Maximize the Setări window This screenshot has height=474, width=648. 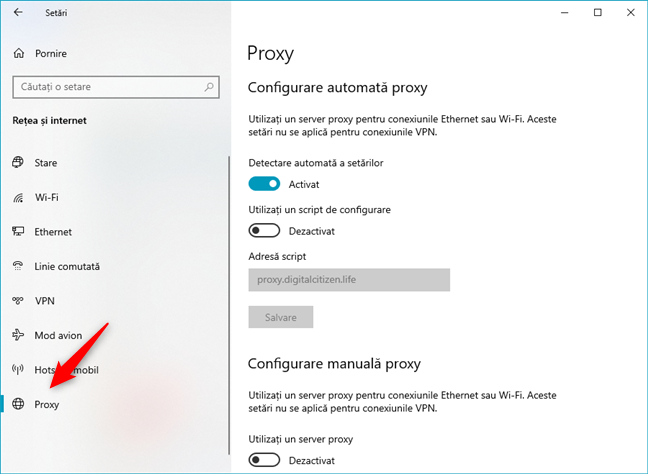tap(597, 13)
